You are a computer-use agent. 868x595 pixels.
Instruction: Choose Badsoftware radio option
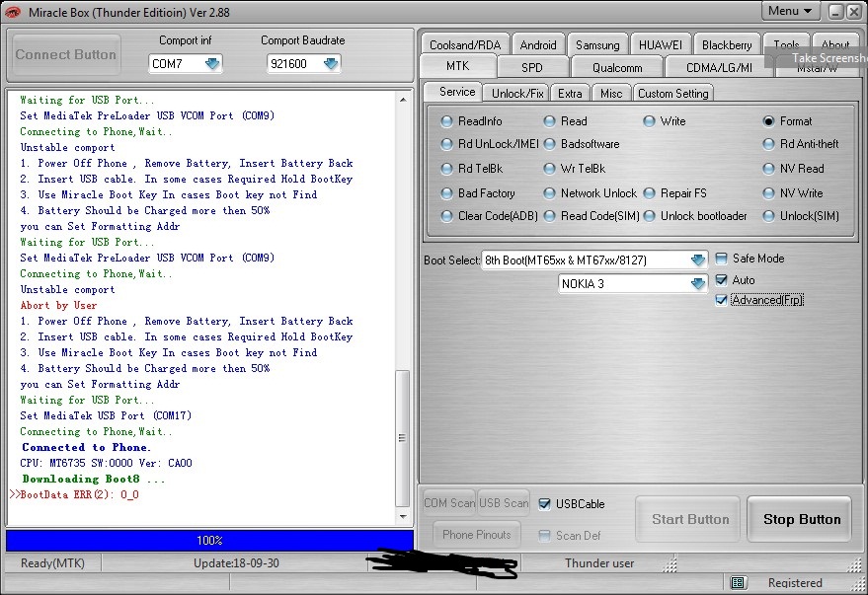(549, 144)
